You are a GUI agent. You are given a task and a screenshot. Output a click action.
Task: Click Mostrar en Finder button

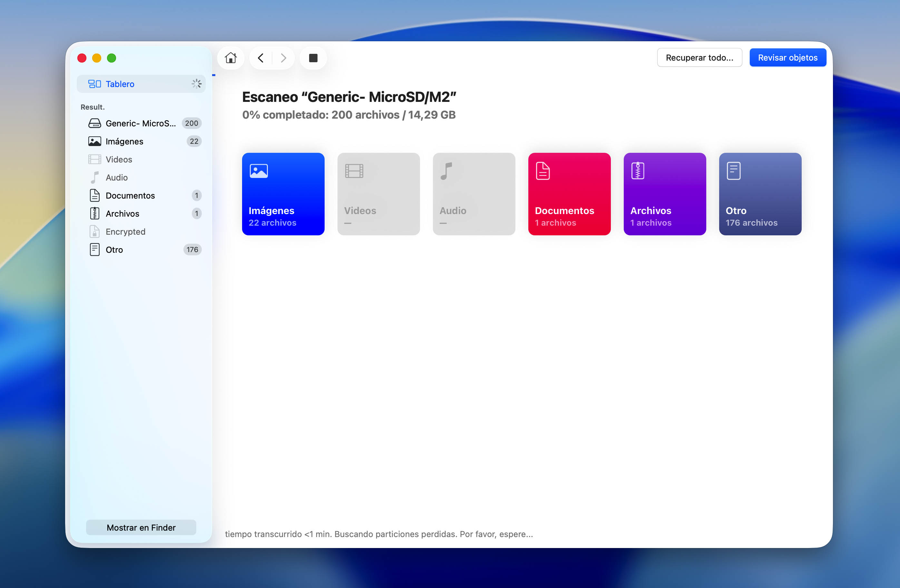click(x=141, y=527)
